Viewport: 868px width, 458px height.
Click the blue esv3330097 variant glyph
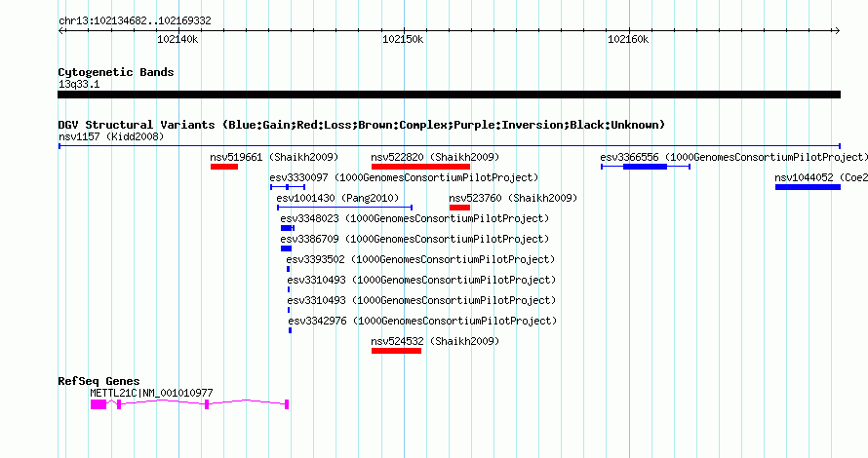tap(288, 187)
